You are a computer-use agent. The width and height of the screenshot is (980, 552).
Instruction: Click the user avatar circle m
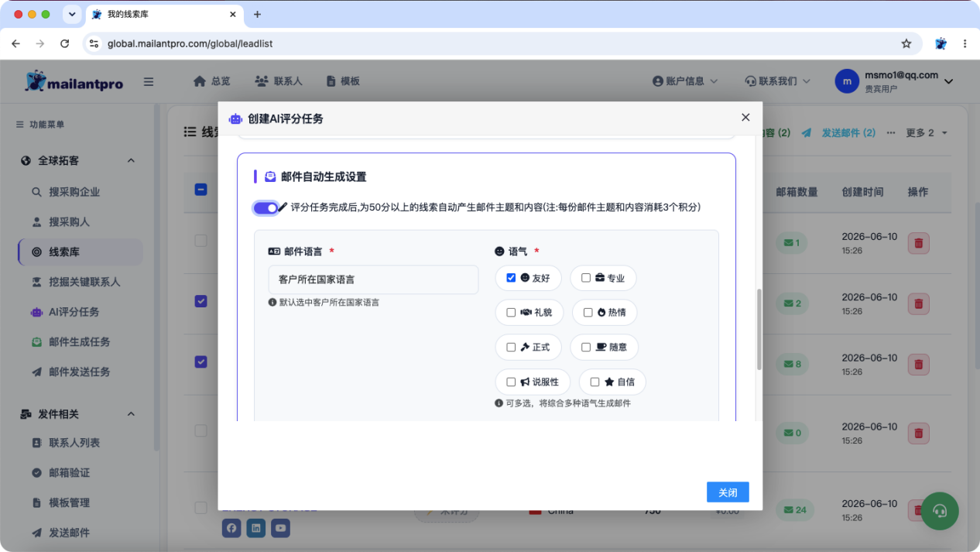click(x=847, y=81)
